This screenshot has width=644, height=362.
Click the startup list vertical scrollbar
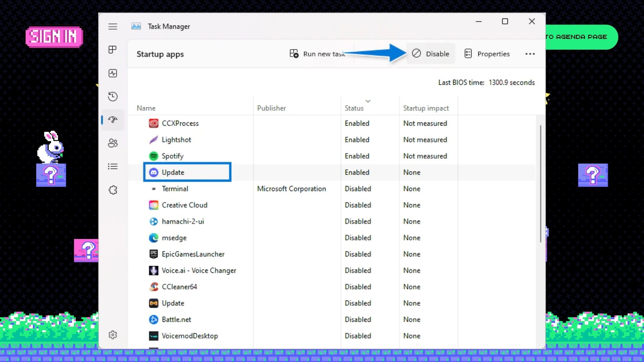(540, 184)
